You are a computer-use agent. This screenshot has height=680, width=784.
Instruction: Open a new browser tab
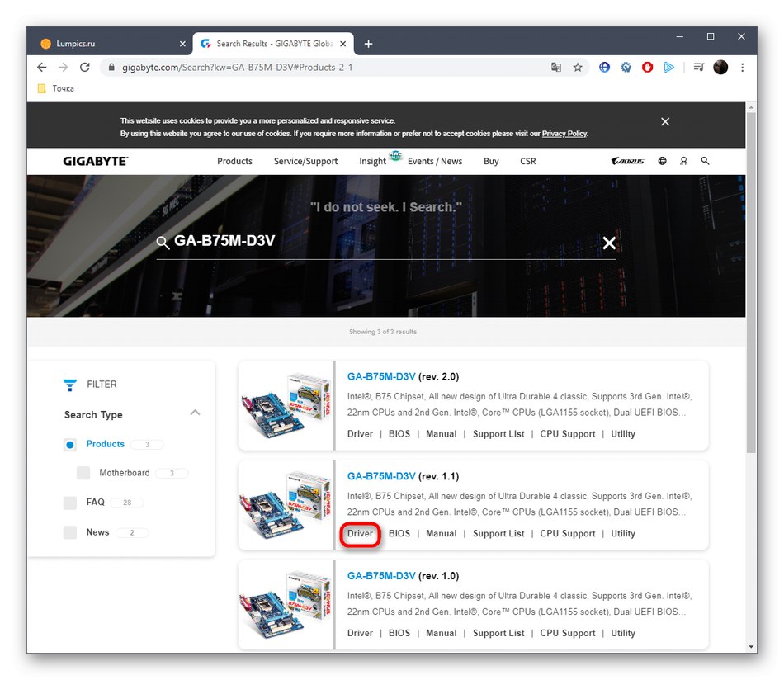(x=369, y=44)
